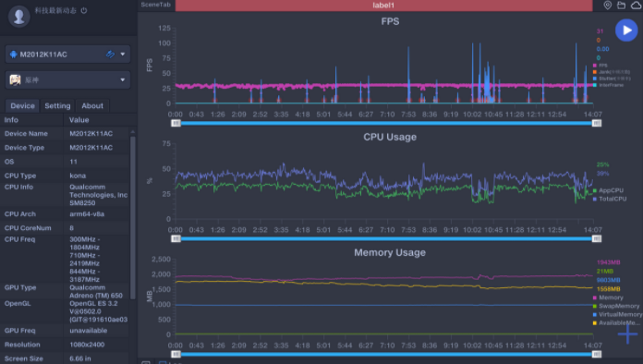643x364 pixels.
Task: Toggle the InterFrame series legend entry
Action: tap(608, 85)
